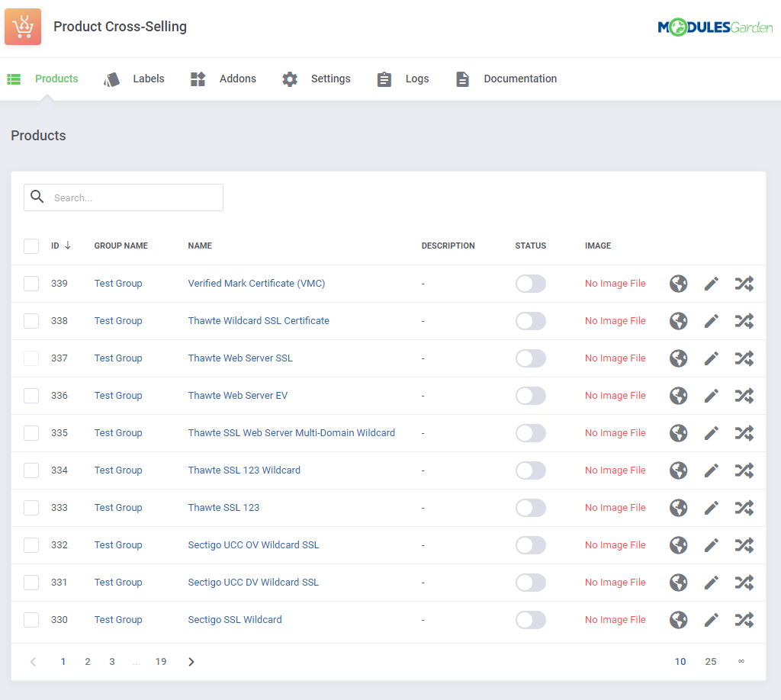781x700 pixels.
Task: Click the Product Cross-Selling cart logo icon
Action: (23, 27)
